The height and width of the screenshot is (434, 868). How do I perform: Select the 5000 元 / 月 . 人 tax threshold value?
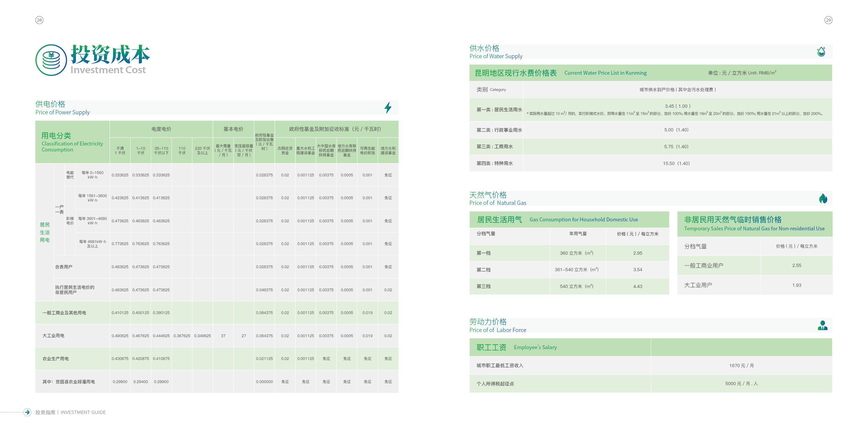click(741, 384)
